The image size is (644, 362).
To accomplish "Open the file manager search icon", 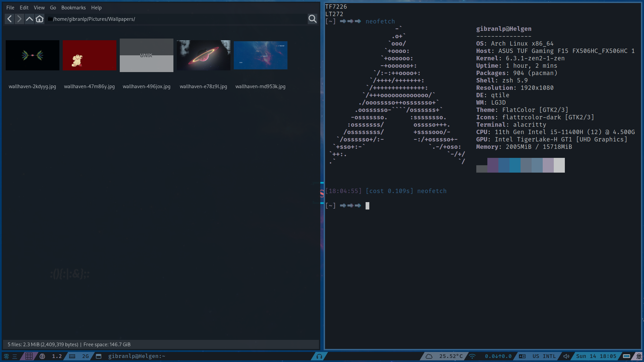I will 312,19.
